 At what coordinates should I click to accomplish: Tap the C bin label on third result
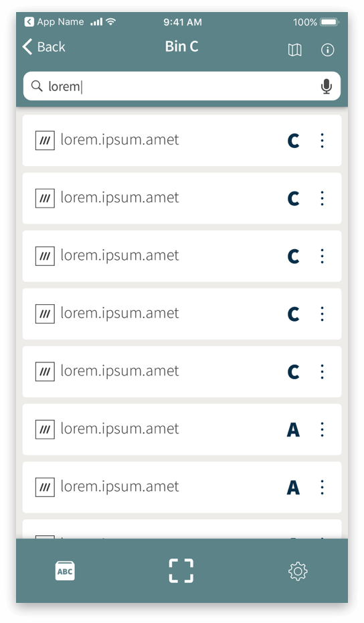293,257
